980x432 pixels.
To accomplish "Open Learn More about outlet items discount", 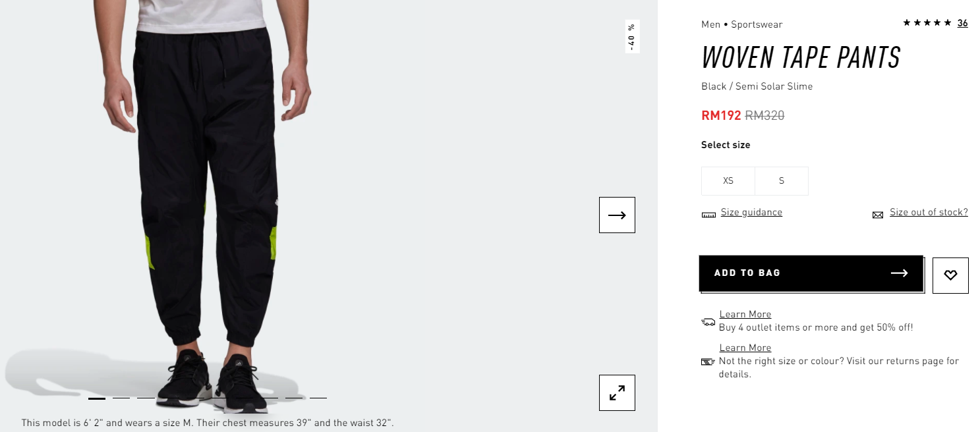I will [x=745, y=314].
